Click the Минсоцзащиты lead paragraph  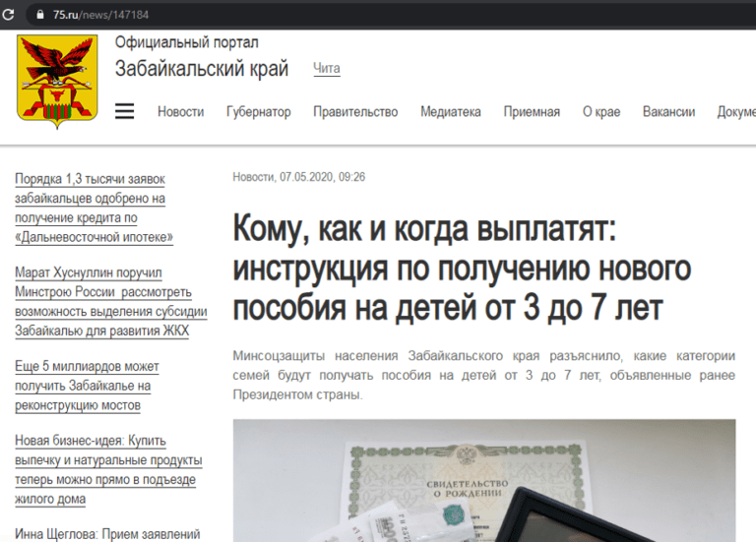pos(484,376)
